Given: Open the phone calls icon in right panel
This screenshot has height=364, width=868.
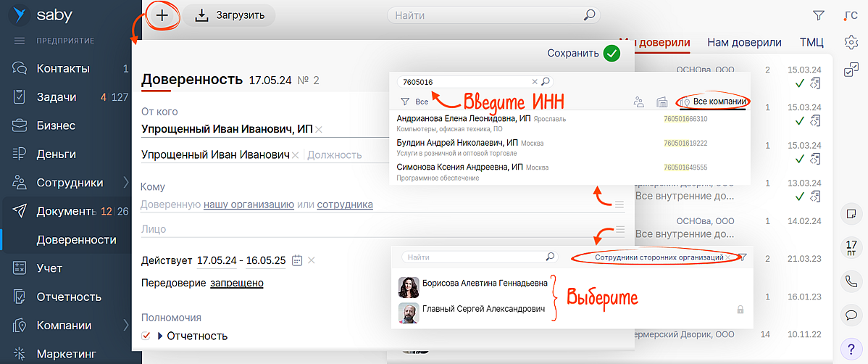Looking at the screenshot, I should [851, 281].
